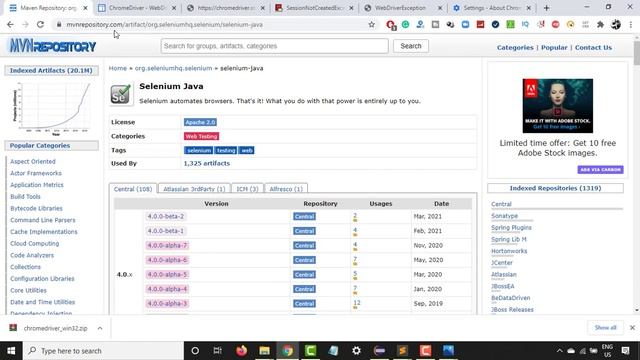The width and height of the screenshot is (640, 360).
Task: Open the Contact Us link
Action: 593,47
